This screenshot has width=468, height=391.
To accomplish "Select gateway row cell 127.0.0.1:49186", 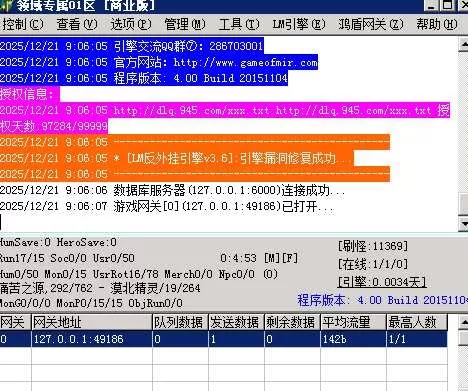I will 92,339.
